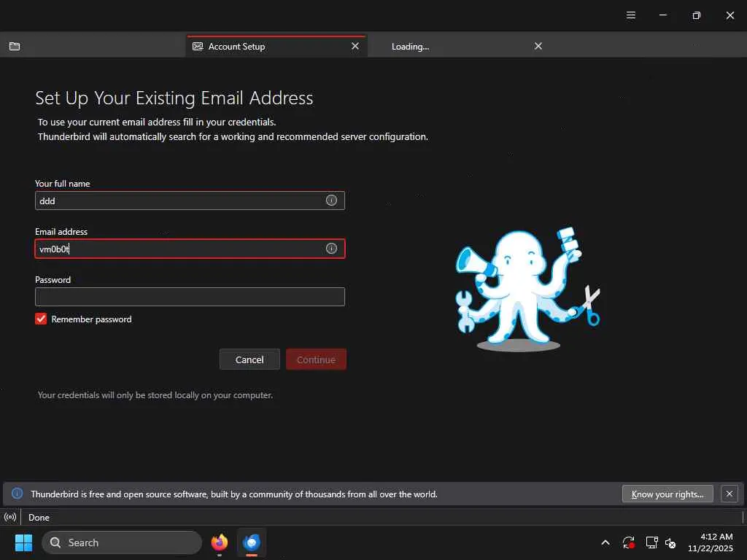The width and height of the screenshot is (747, 560).
Task: Close the Loading... tab
Action: tap(538, 46)
